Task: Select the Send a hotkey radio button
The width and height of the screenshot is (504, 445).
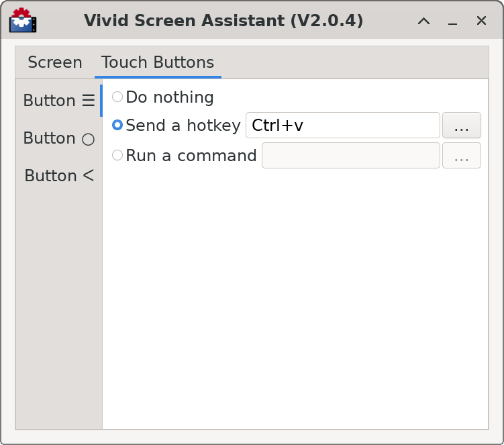Action: (117, 125)
